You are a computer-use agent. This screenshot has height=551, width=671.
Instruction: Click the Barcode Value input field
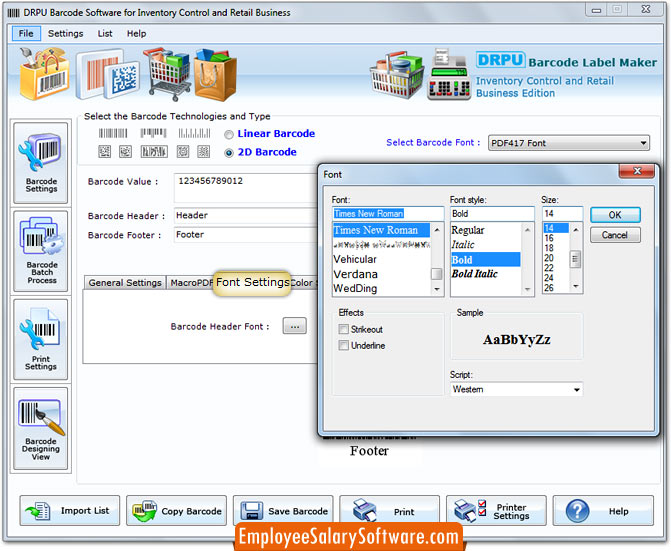(246, 187)
